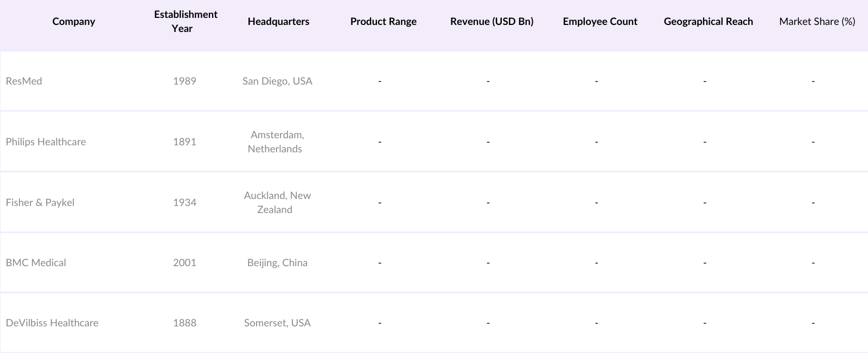Click the Market Share (%) header

817,22
